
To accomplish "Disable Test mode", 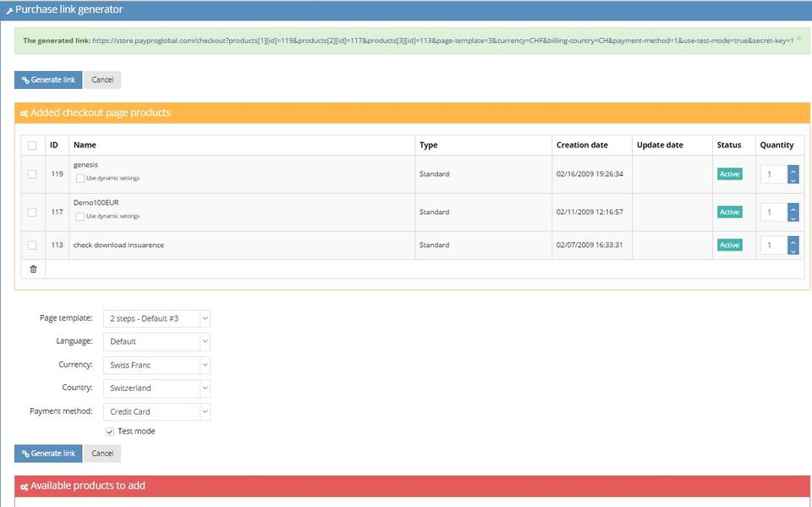I will click(109, 431).
